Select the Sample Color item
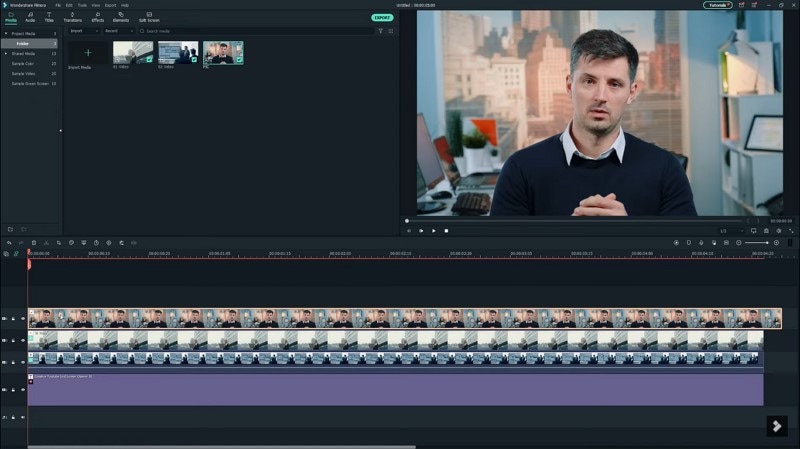 [23, 64]
